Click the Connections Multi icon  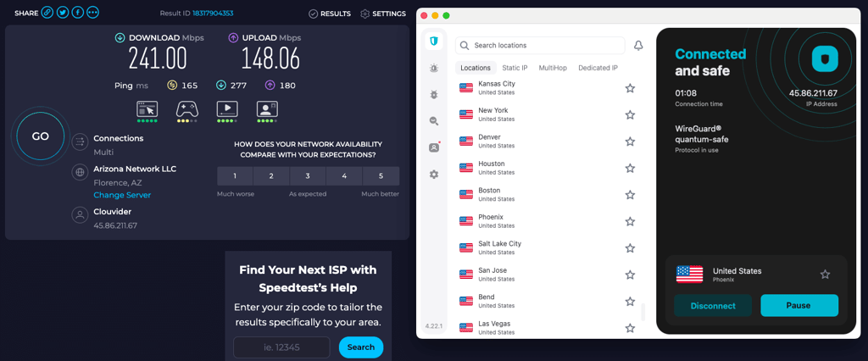click(x=81, y=142)
